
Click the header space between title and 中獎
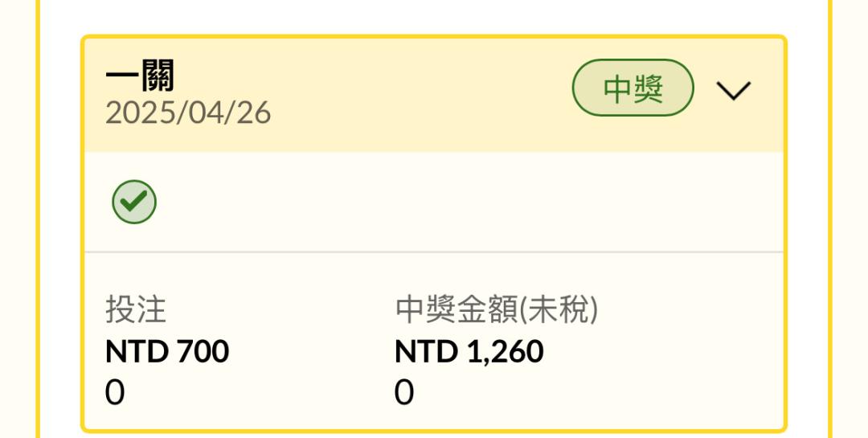pyautogui.click(x=420, y=88)
